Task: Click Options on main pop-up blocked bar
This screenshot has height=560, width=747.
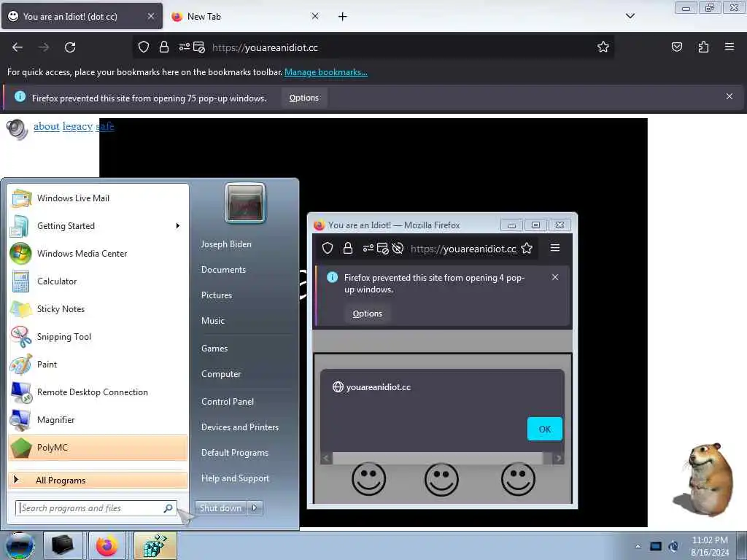Action: point(304,98)
